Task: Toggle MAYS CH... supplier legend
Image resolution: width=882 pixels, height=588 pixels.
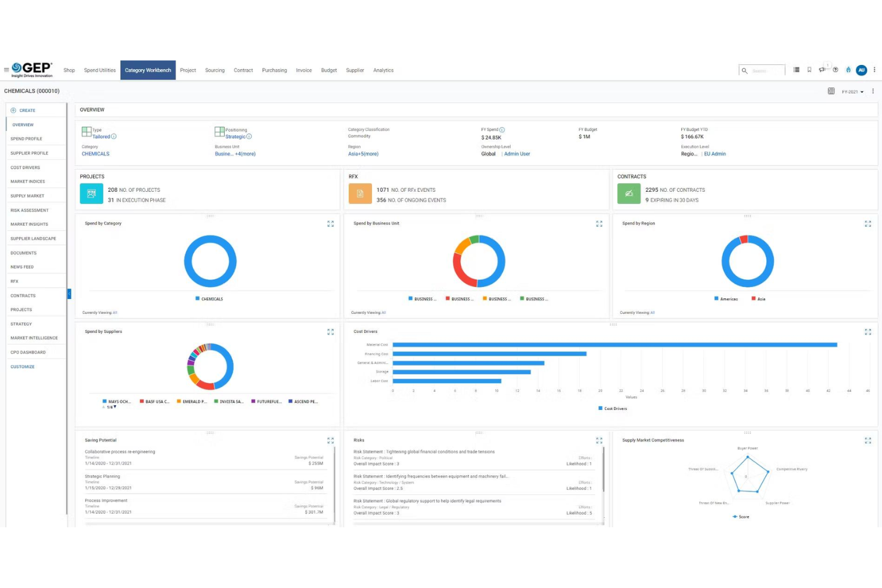Action: pyautogui.click(x=117, y=402)
